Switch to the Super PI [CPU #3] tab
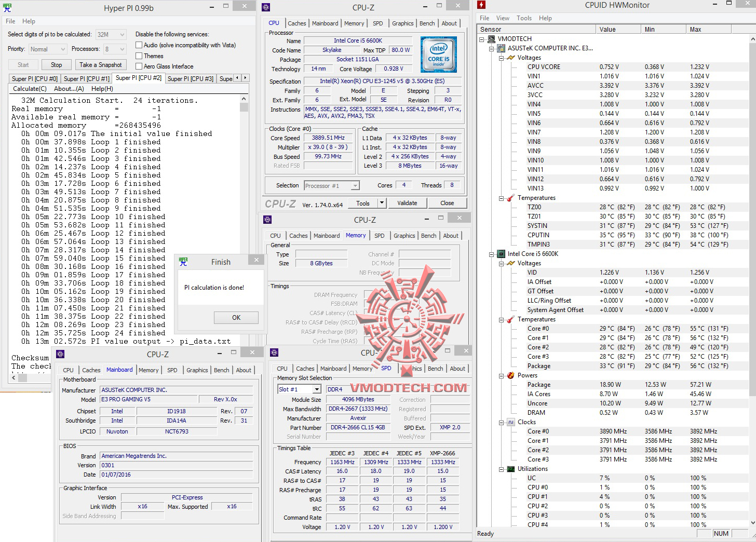Viewport: 756px width, 542px height. pos(191,78)
